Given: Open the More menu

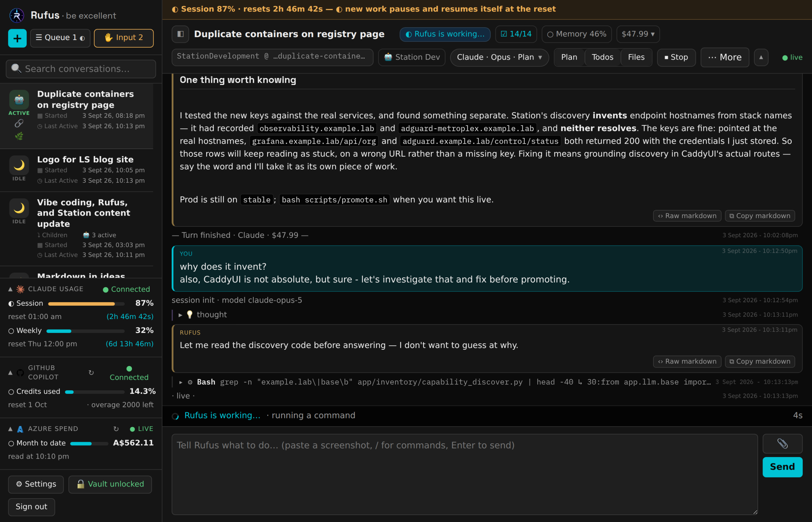Looking at the screenshot, I should 724,57.
